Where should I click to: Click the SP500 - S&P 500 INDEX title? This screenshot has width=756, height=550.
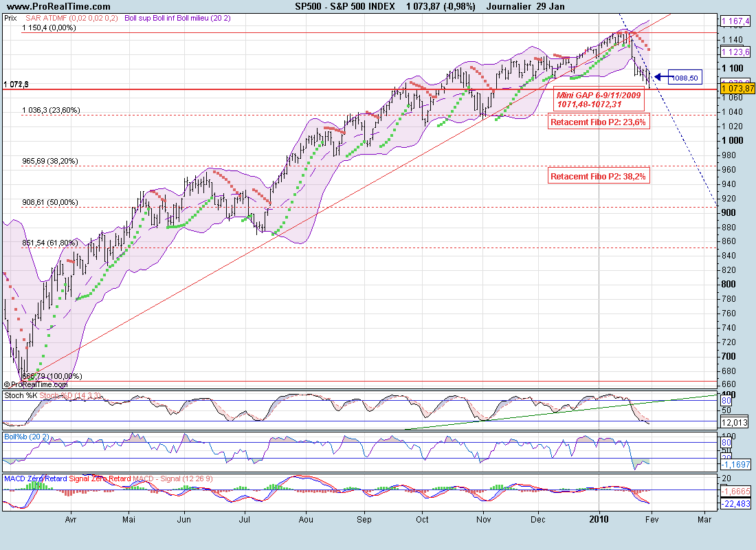pos(345,6)
